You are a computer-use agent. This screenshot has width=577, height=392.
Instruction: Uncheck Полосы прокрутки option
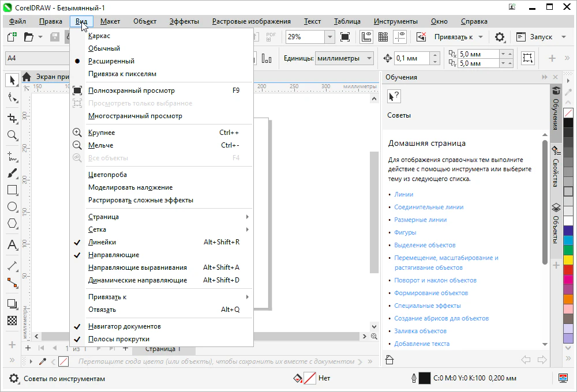pos(118,339)
